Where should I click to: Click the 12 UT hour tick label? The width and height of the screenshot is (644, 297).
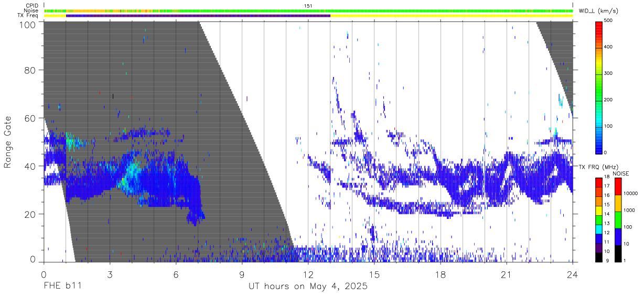point(308,274)
